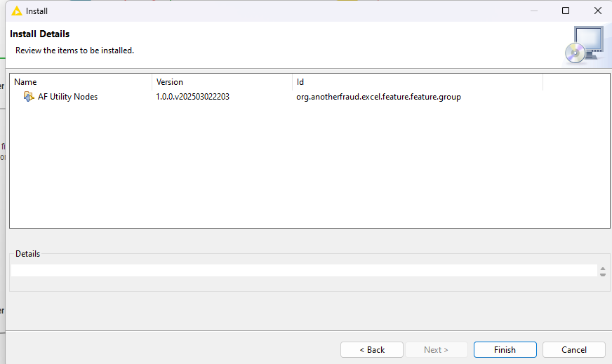The height and width of the screenshot is (364, 612).
Task: Minimize the Install dialog window
Action: [x=533, y=11]
